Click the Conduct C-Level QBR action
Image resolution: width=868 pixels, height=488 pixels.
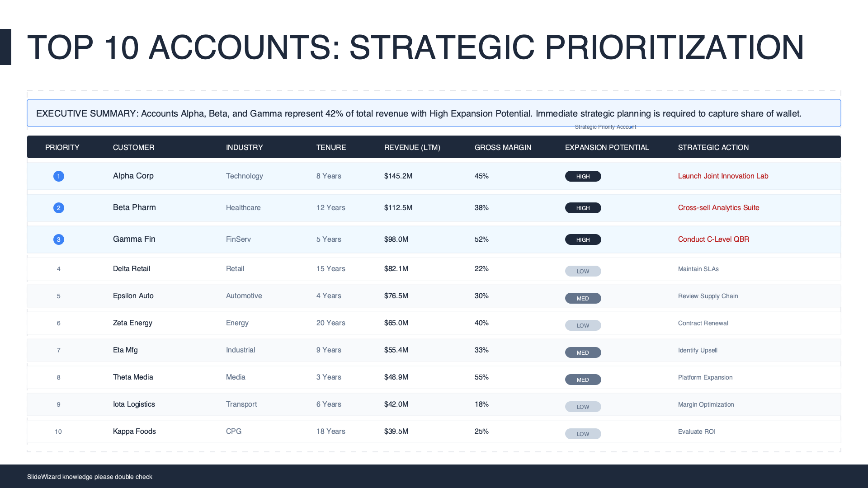713,239
